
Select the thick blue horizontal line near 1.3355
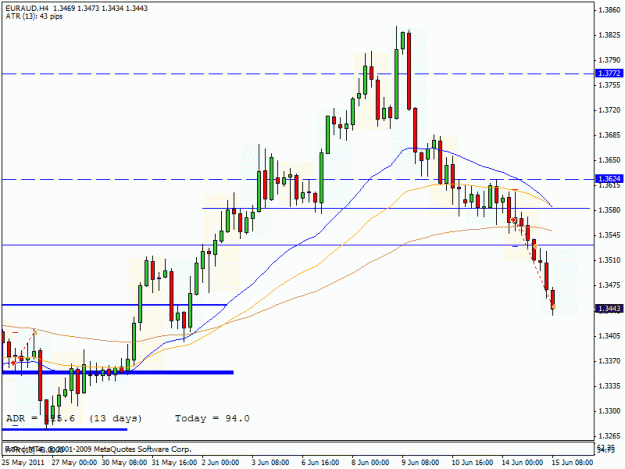tap(118, 373)
